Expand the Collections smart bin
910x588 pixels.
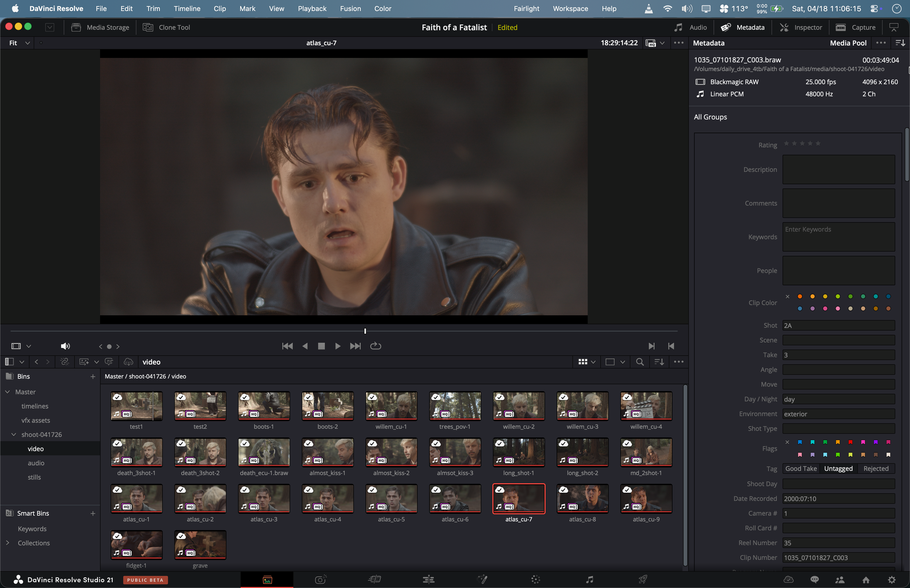[8, 543]
